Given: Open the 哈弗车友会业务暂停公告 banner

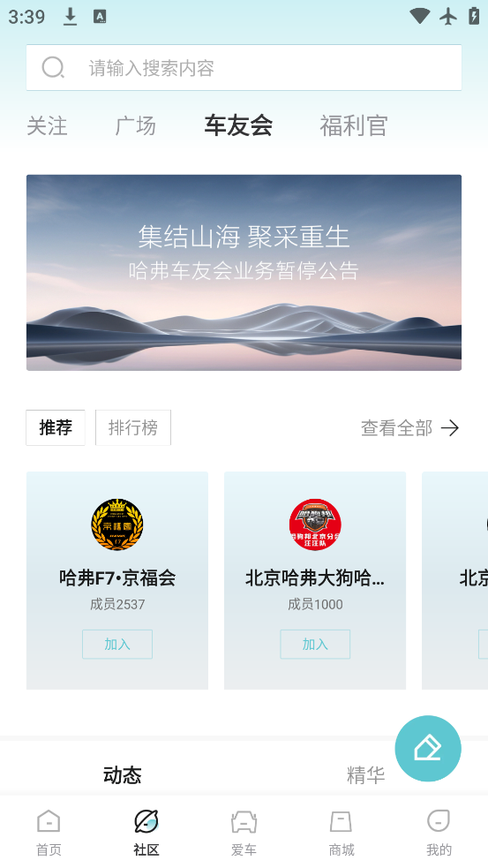Looking at the screenshot, I should coord(244,272).
